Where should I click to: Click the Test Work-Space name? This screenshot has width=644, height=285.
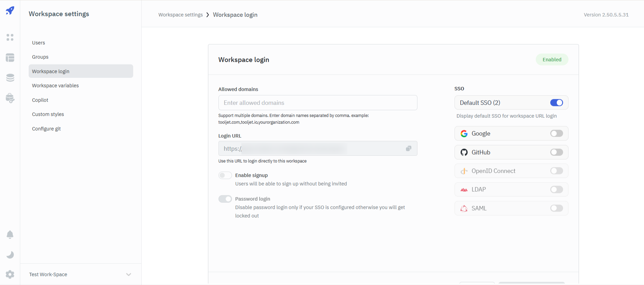tap(48, 275)
